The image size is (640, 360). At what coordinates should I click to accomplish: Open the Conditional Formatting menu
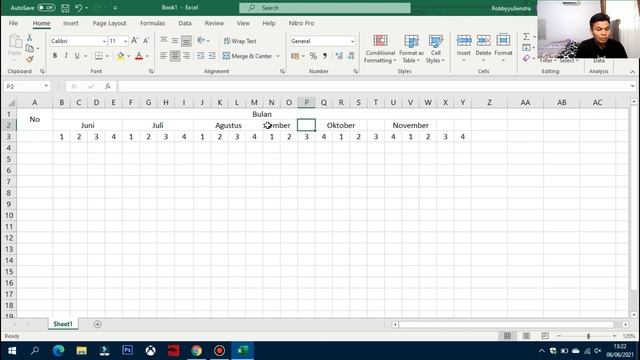click(380, 49)
